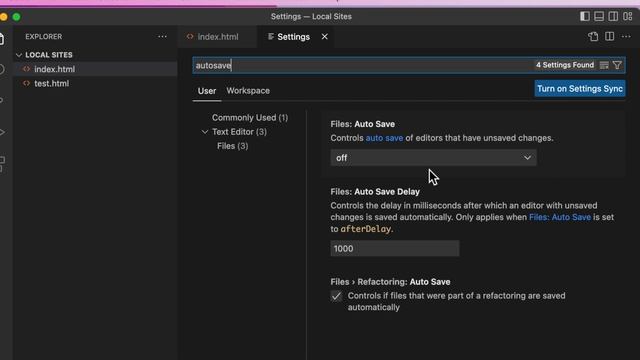Open editor more actions ellipsis
640x360 pixels.
coord(626,36)
